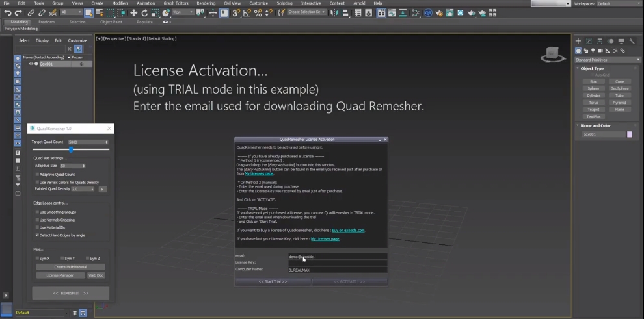Image resolution: width=644 pixels, height=319 pixels.
Task: Click the Start Trial button
Action: 273,281
